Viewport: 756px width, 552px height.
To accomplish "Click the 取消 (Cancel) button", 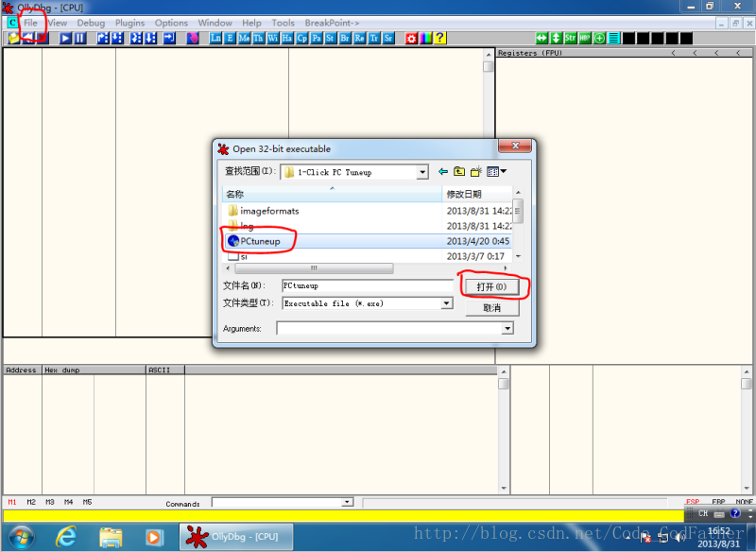I will 491,308.
